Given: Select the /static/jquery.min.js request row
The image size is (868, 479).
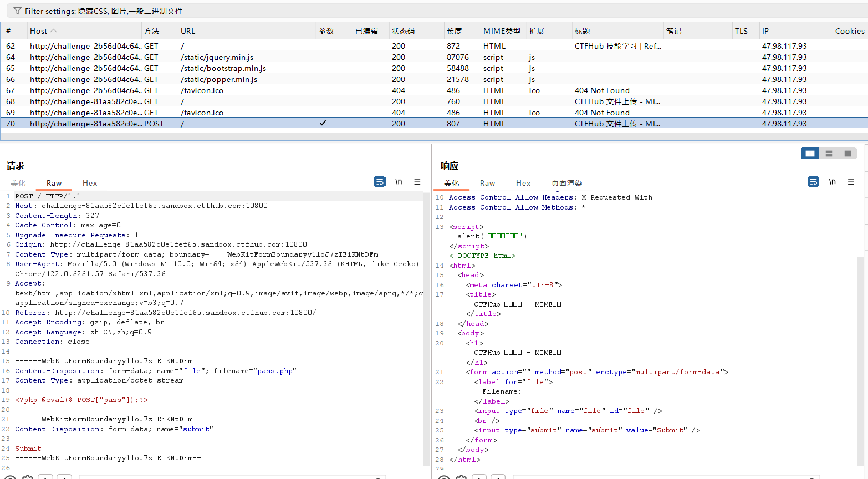Looking at the screenshot, I should coord(434,57).
